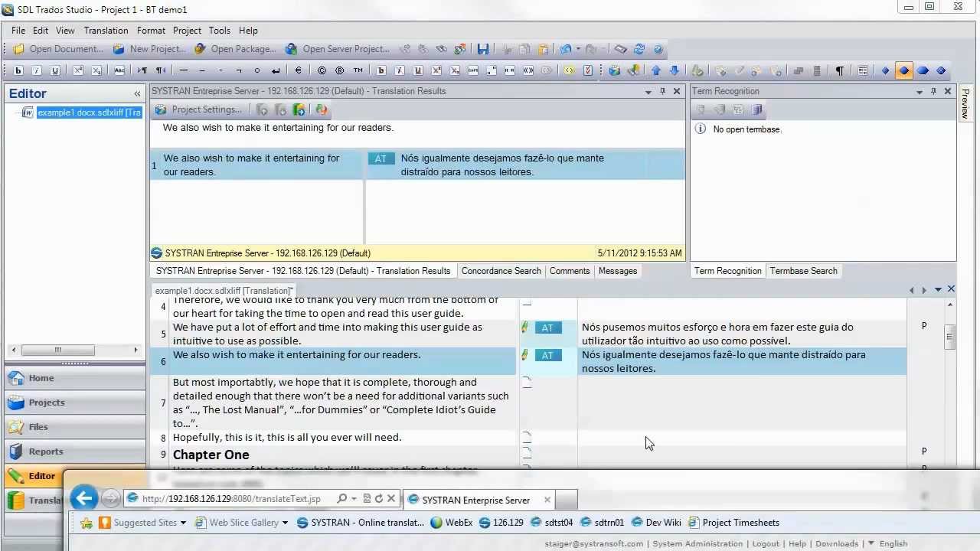Open the Format menu
Viewport: 980px width, 551px height.
(151, 31)
